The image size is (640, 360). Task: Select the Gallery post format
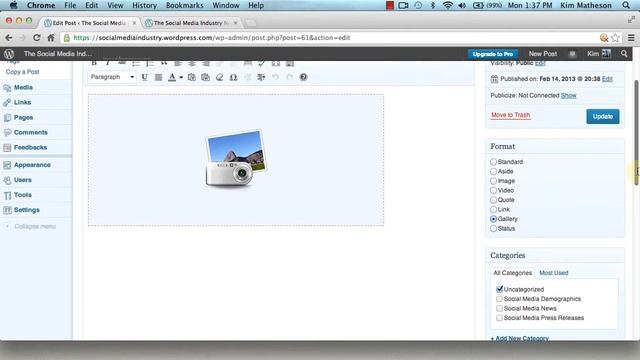[493, 219]
